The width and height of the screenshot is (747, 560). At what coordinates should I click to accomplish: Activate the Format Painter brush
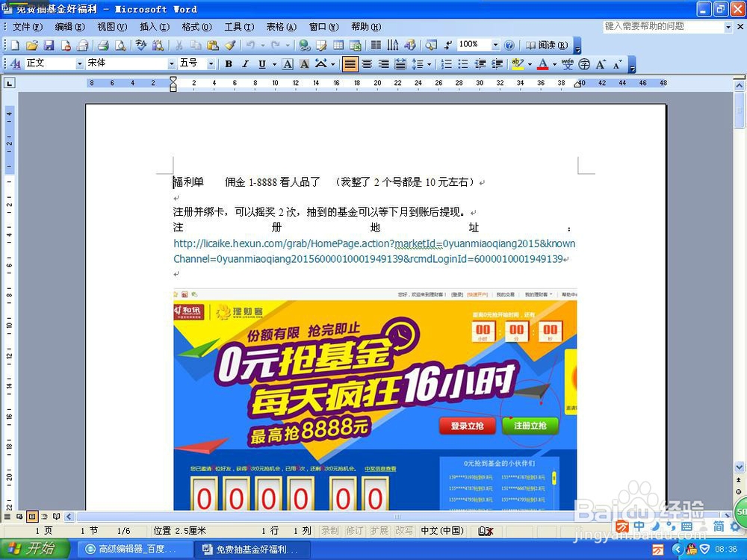point(230,46)
